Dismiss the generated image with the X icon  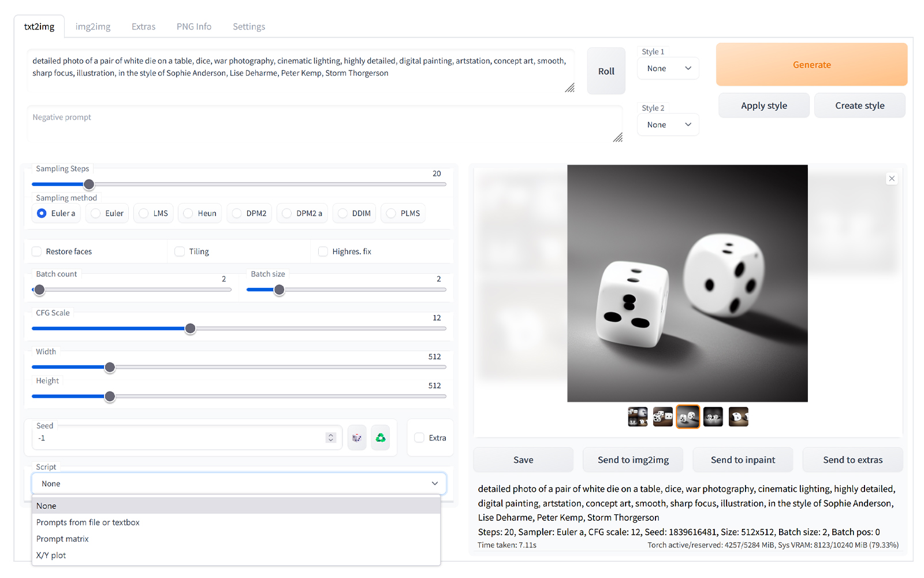tap(892, 179)
